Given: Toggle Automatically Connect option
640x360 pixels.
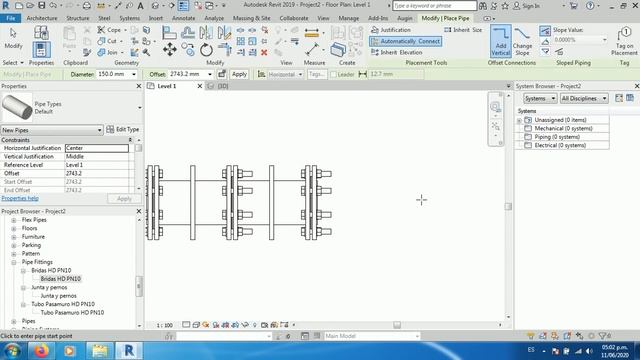Looking at the screenshot, I should 405,41.
